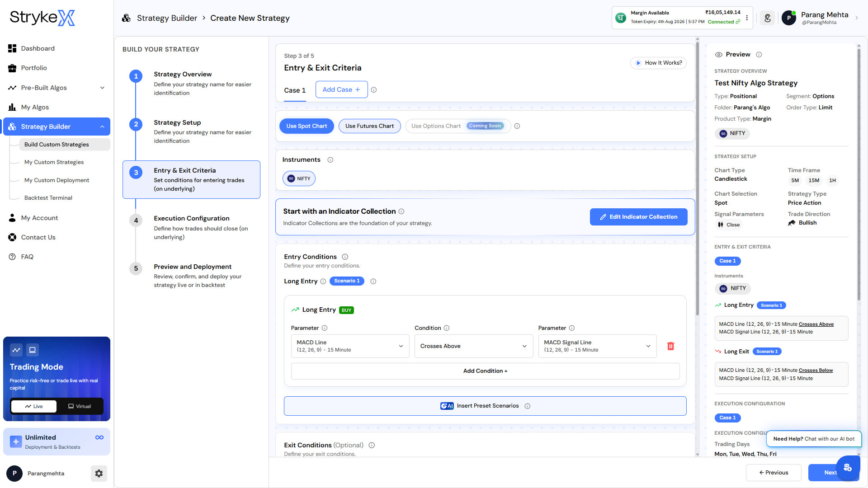Open the Dashboard sidebar icon
Screen dimensions: 868x488
(12, 48)
